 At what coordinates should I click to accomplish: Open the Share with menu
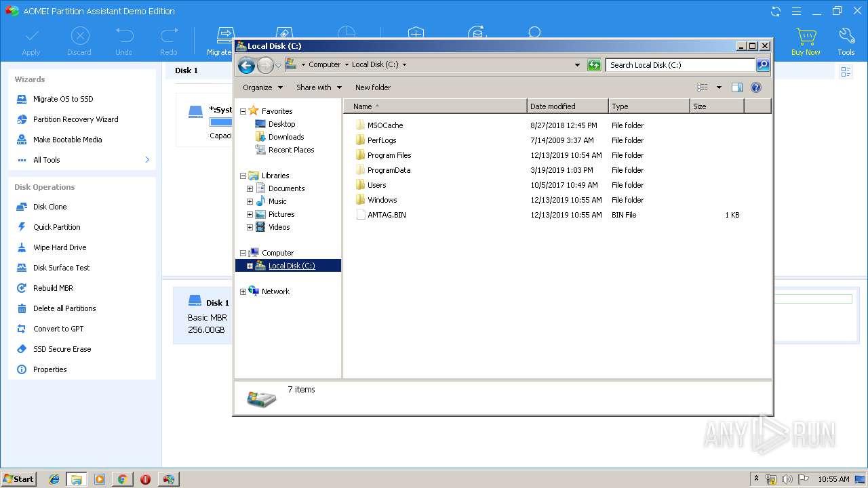pyautogui.click(x=319, y=87)
